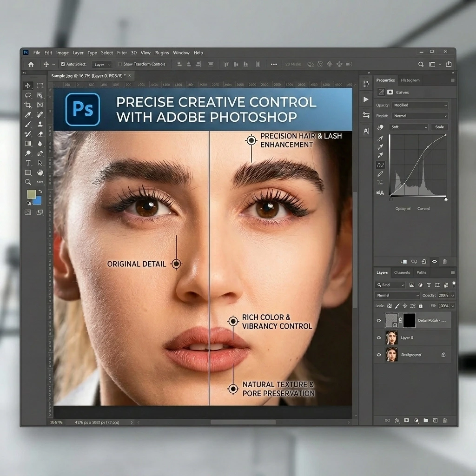Open the Modified preset dropdown
This screenshot has width=476, height=476.
pyautogui.click(x=420, y=105)
